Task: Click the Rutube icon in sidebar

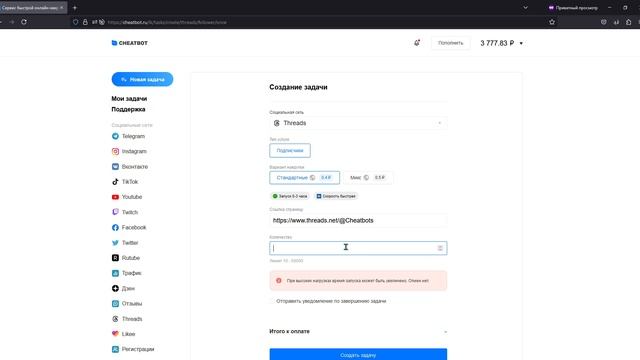Action: (x=115, y=258)
